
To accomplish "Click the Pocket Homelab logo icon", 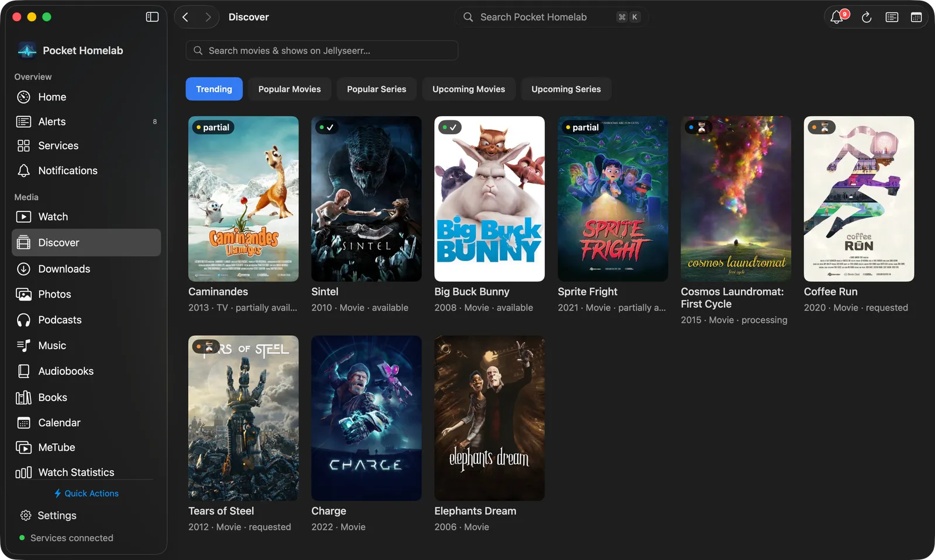I will pos(27,51).
